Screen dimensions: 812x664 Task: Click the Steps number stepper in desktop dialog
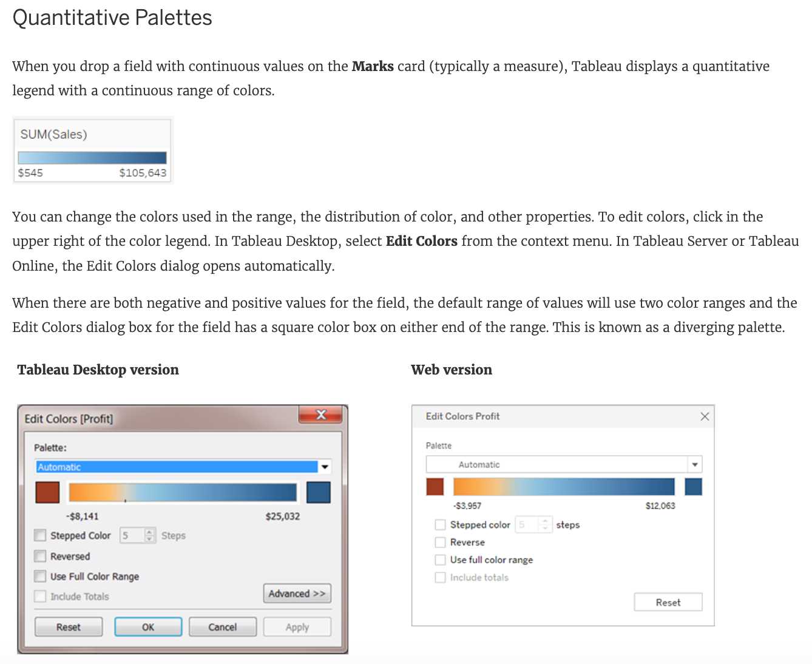point(149,535)
